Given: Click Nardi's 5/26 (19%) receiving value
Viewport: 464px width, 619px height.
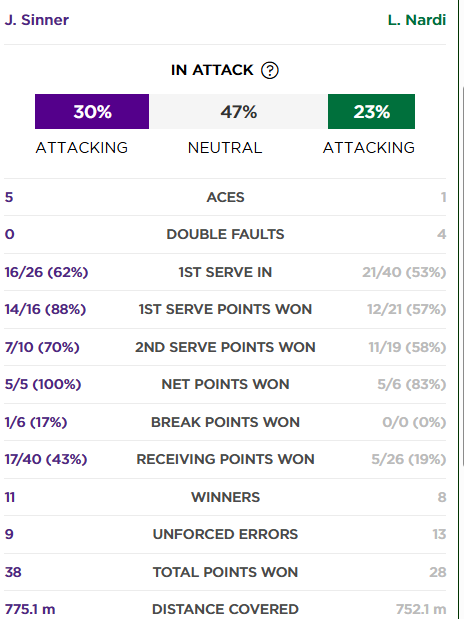Looking at the screenshot, I should point(409,459).
